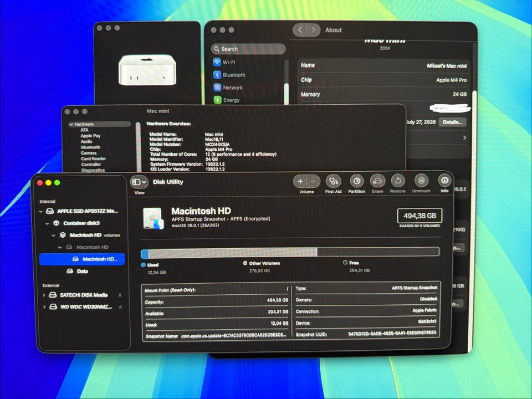This screenshot has height=399, width=532.
Task: Click the Snapshot Name value
Action: coord(234,336)
